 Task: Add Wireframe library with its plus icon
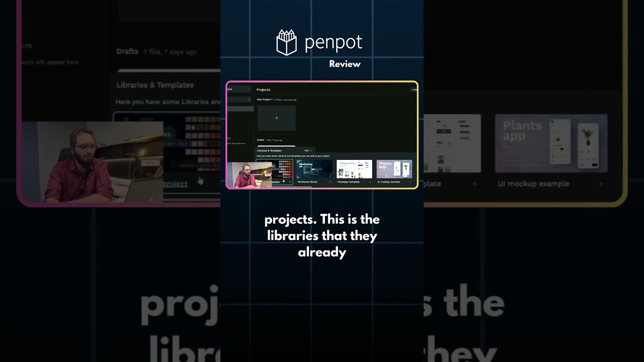[330, 182]
